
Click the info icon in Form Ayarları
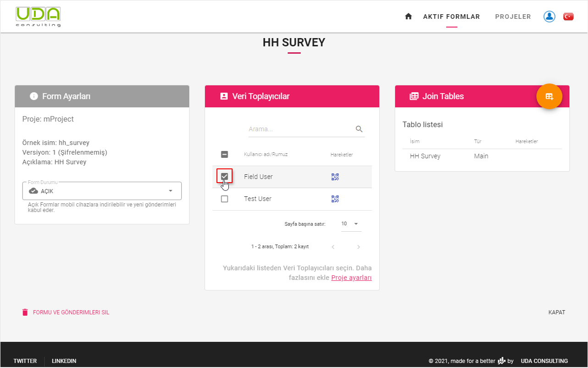pyautogui.click(x=33, y=96)
